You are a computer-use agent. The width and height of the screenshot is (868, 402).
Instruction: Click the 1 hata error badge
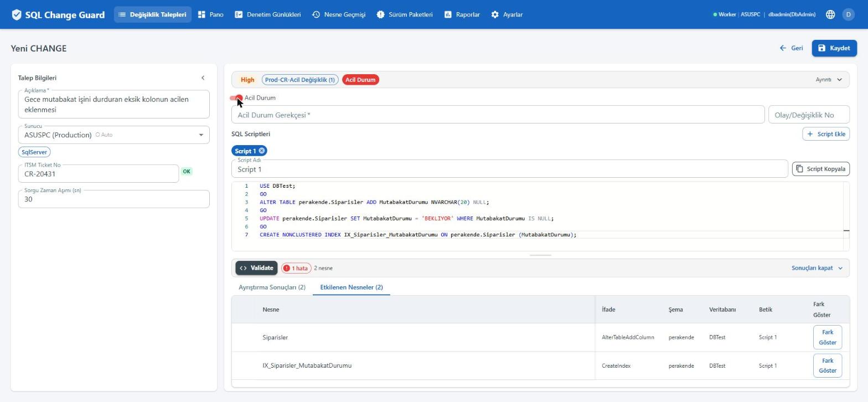point(296,268)
